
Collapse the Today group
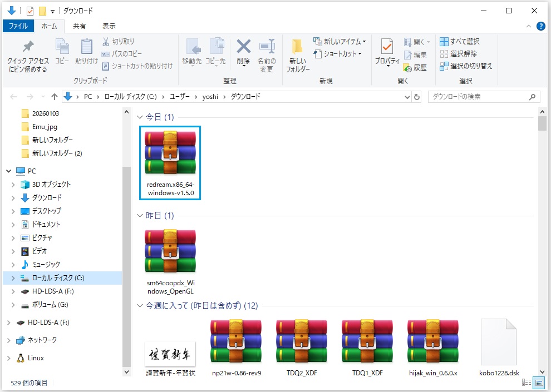140,117
